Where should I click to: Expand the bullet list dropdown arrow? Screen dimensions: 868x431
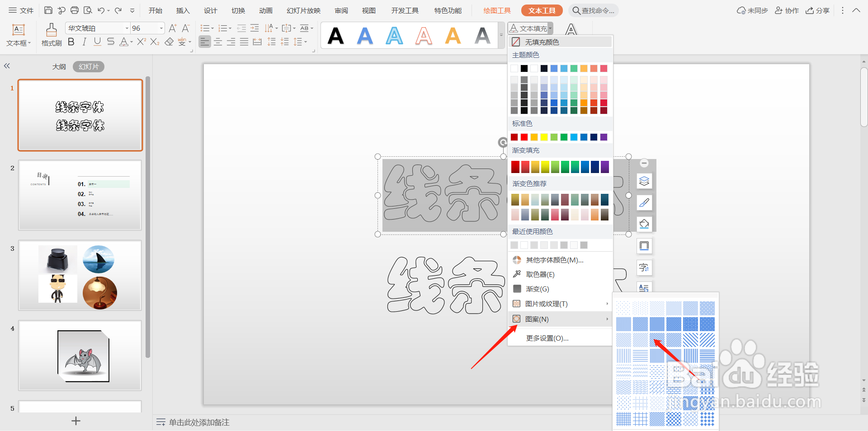212,28
